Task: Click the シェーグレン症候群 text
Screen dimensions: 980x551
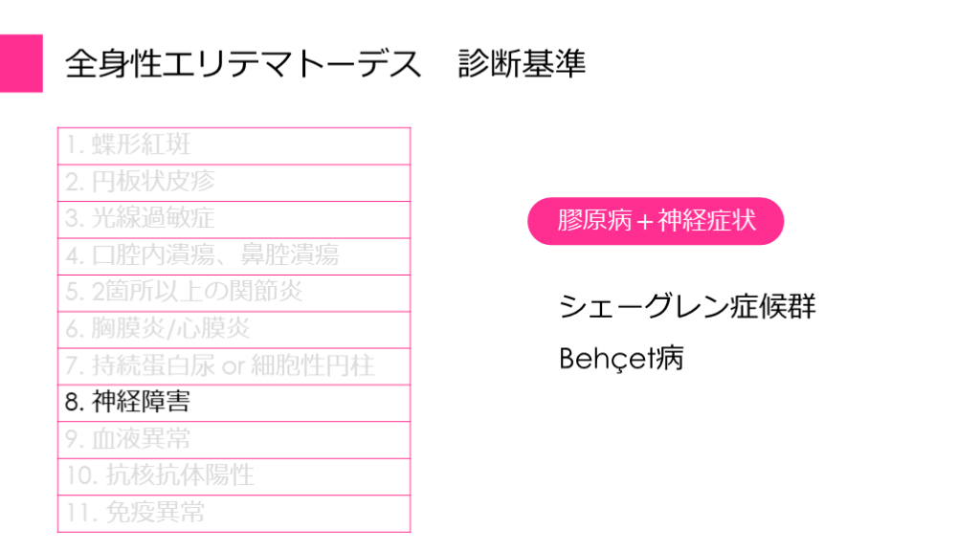Action: click(687, 307)
